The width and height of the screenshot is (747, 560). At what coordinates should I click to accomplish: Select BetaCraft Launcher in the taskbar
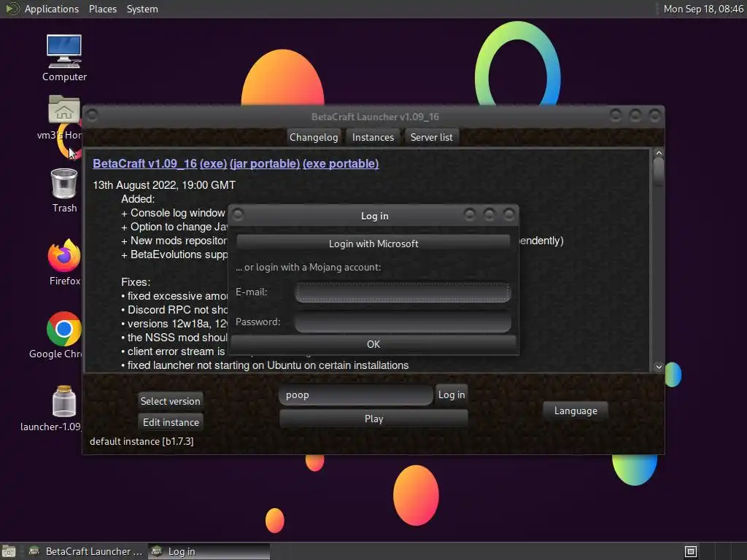click(86, 551)
